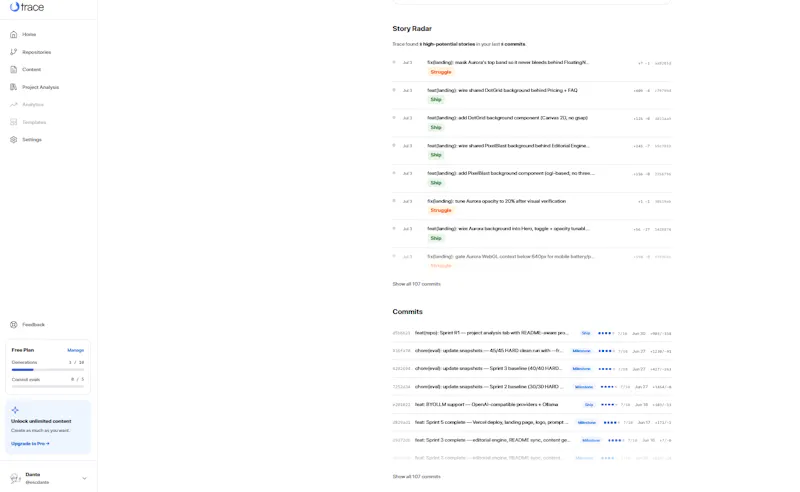
Task: Open commit 'update snapshots — 45/45 HARD clean run'
Action: (x=532, y=351)
